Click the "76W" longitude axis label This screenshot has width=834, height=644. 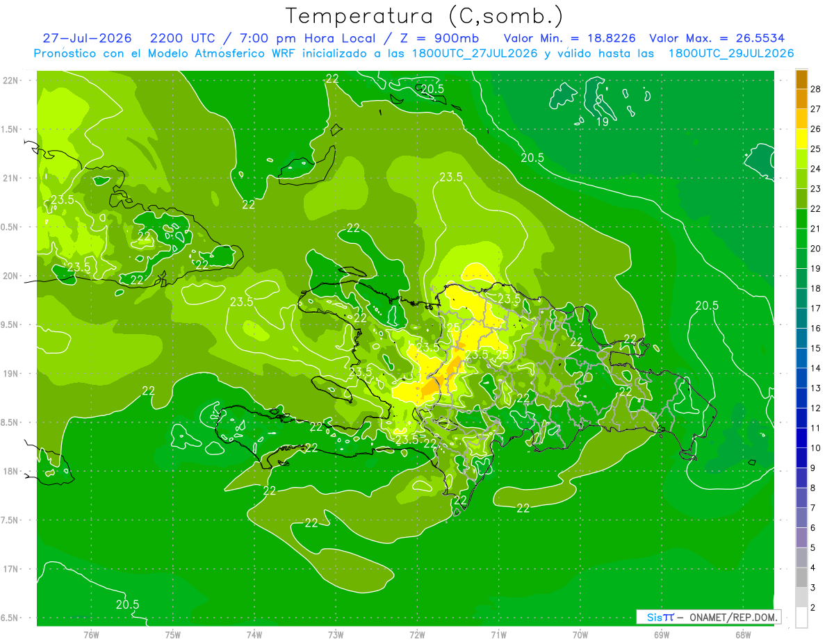91,634
